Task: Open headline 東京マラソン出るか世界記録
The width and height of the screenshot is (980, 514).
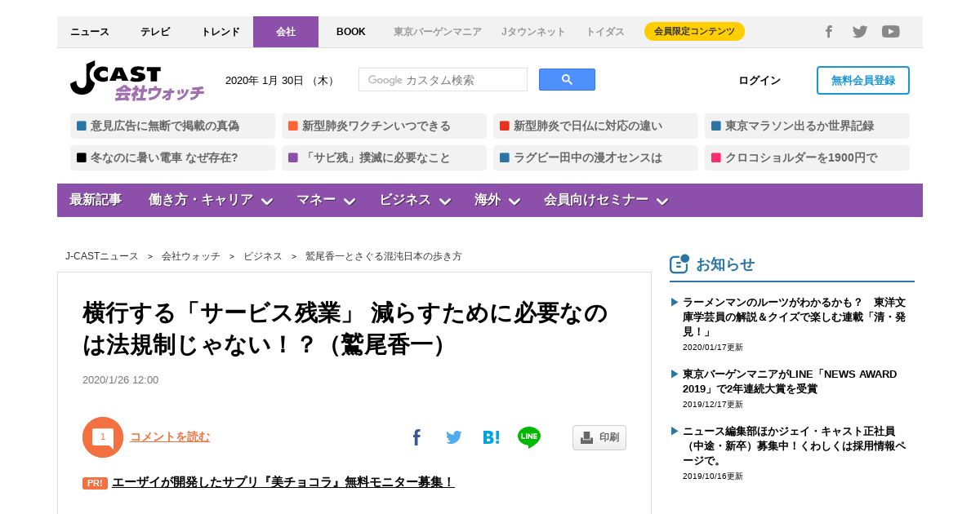Action: point(807,126)
